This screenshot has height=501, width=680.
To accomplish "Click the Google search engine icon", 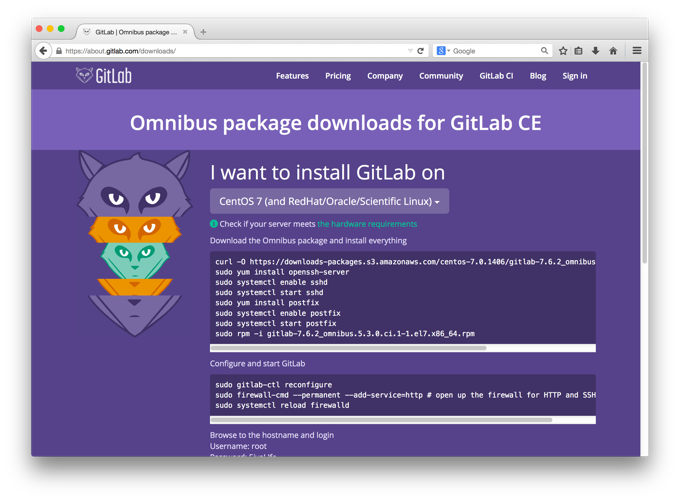I will 441,51.
